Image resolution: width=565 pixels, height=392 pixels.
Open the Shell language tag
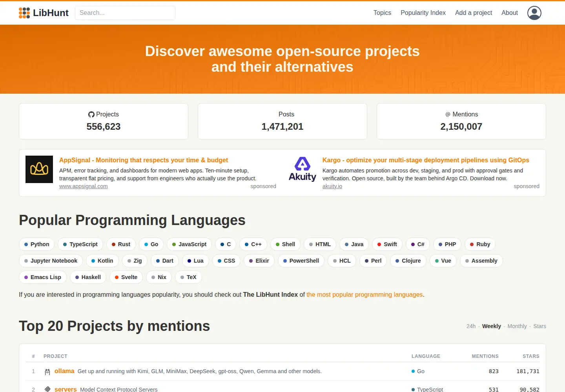click(x=285, y=244)
